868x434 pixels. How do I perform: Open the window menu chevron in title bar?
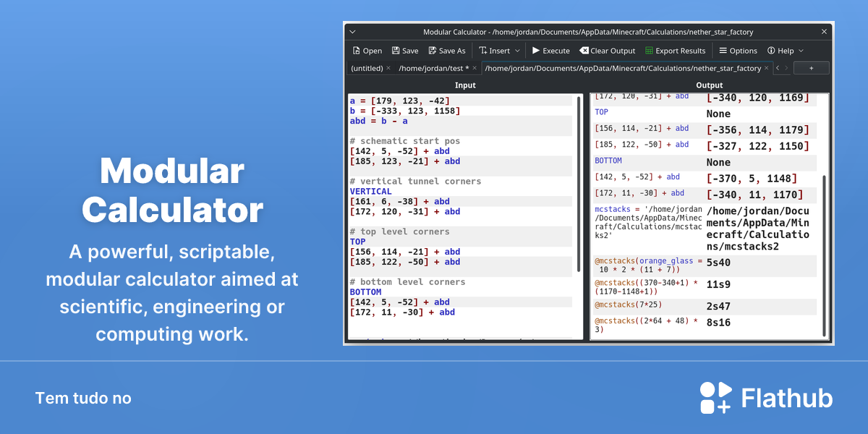[352, 32]
